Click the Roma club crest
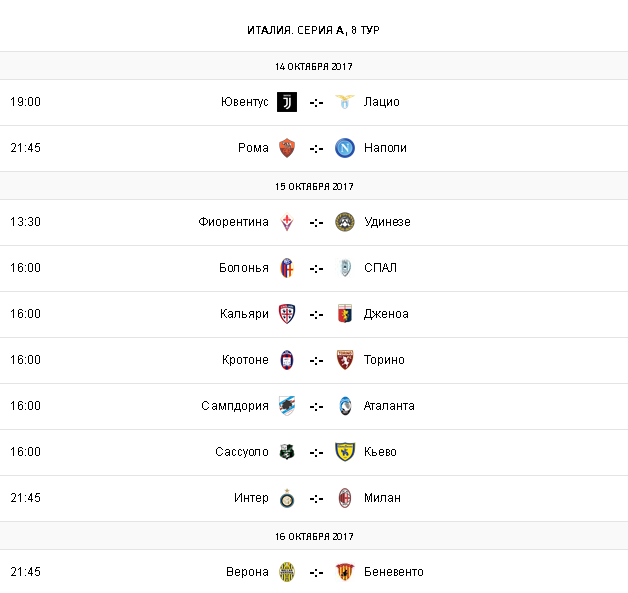 coord(287,148)
